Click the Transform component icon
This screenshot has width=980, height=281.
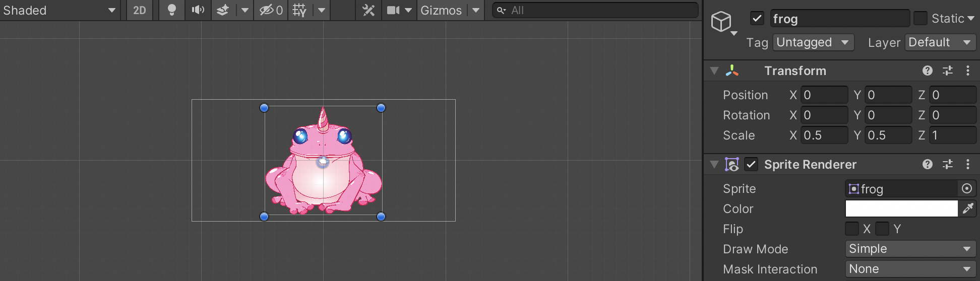point(732,71)
